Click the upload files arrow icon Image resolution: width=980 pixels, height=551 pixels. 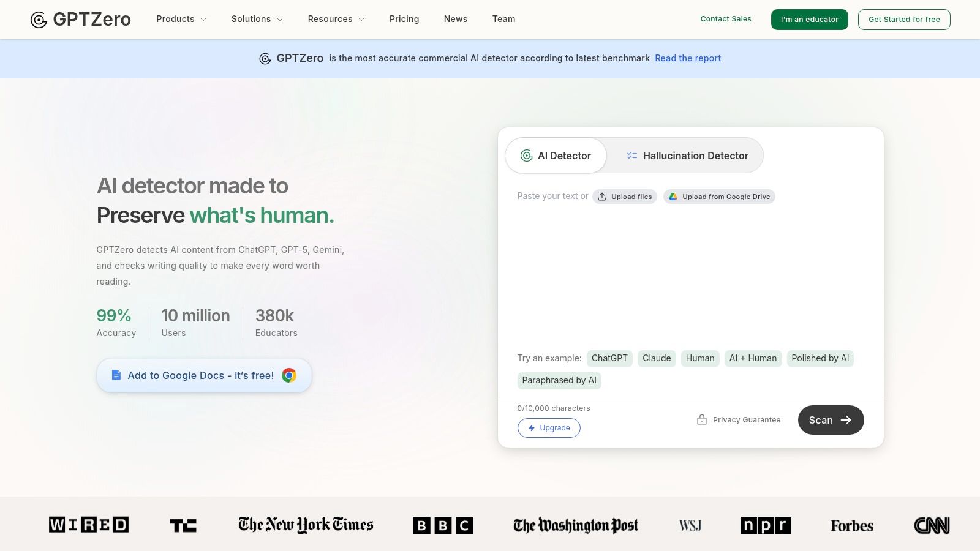click(x=602, y=197)
